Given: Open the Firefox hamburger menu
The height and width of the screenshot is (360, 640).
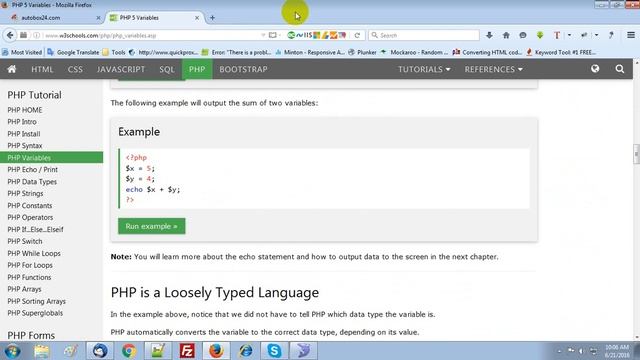Looking at the screenshot, I should (631, 36).
